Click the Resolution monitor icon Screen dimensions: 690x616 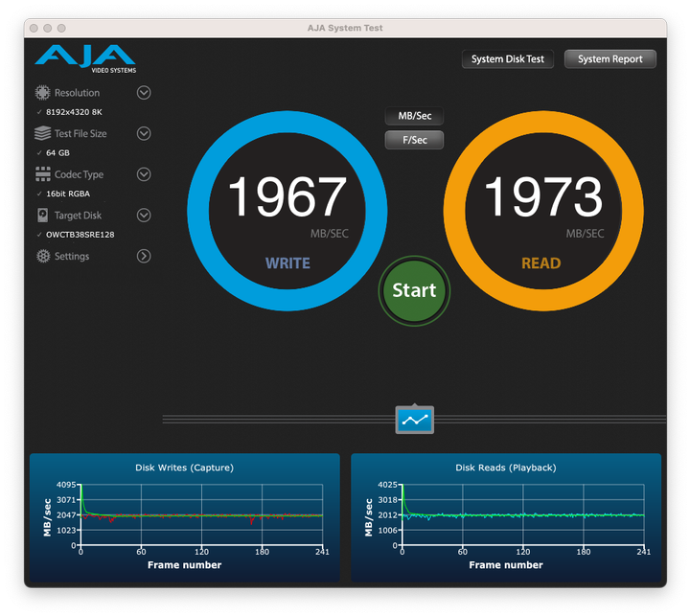[42, 93]
